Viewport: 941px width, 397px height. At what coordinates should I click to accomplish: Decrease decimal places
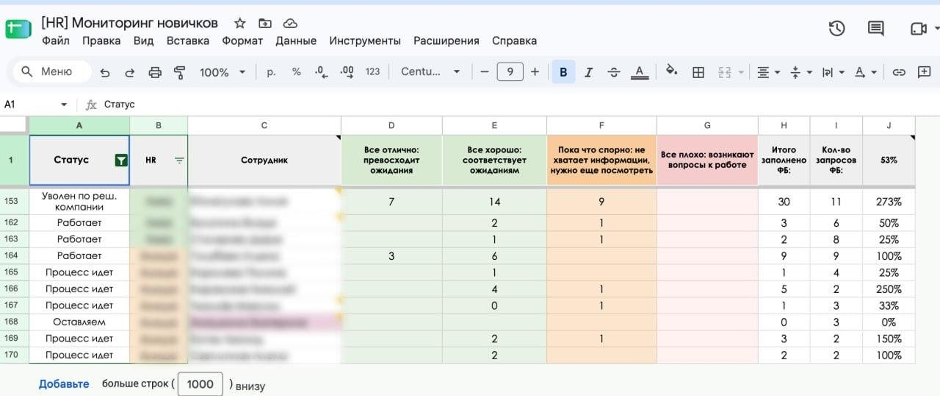click(x=321, y=72)
